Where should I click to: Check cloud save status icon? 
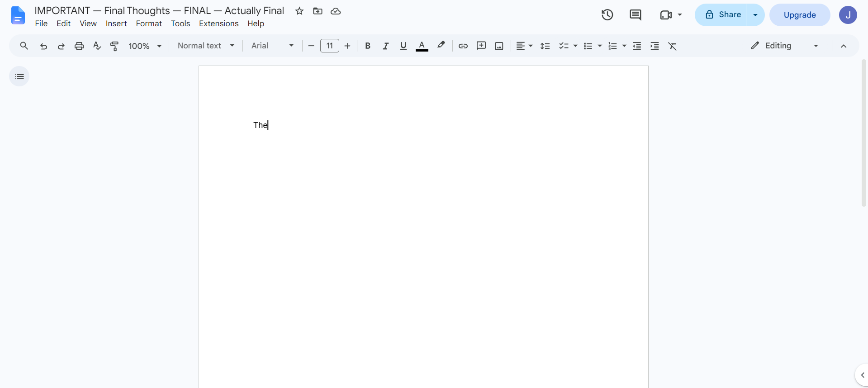pyautogui.click(x=336, y=11)
